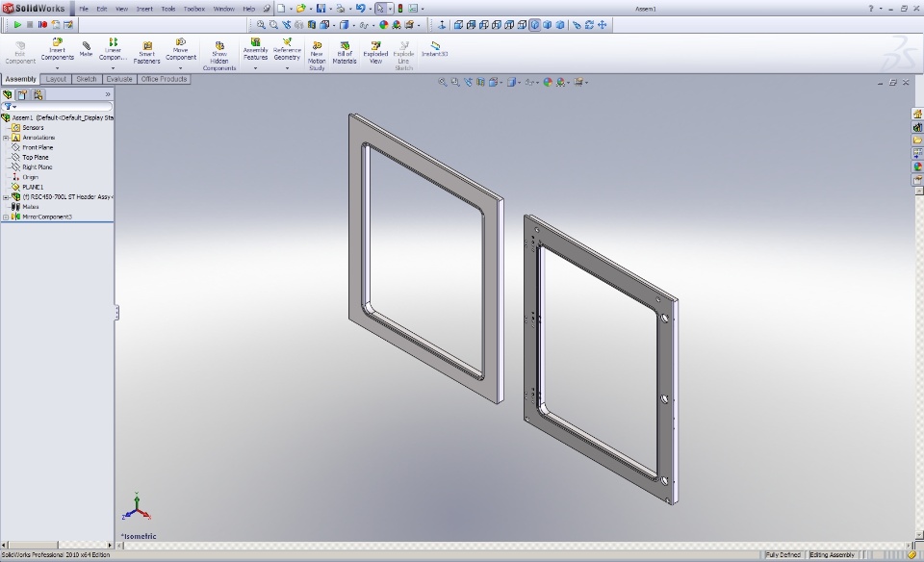
Task: Click Zoom to Fit in upper toolbar
Action: click(x=261, y=25)
